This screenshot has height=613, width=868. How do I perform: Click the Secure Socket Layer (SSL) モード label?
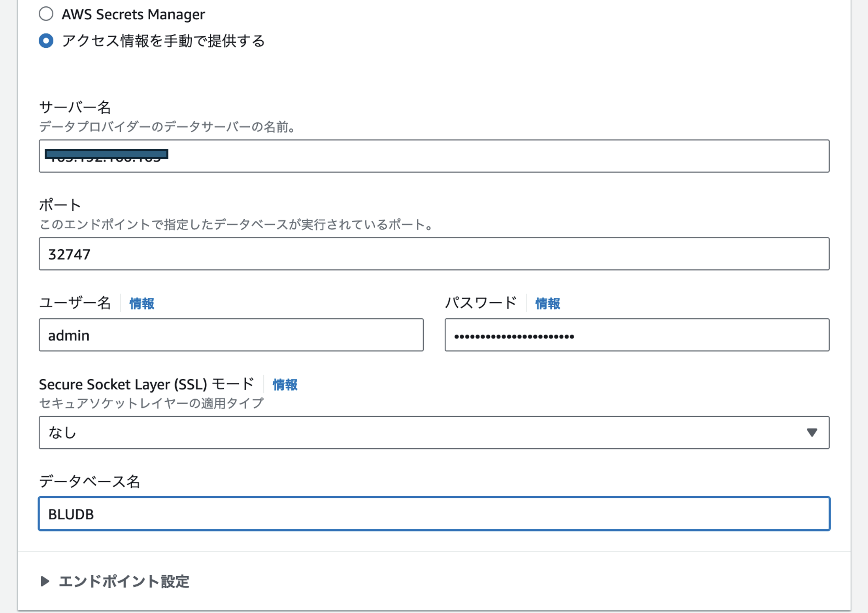(146, 384)
